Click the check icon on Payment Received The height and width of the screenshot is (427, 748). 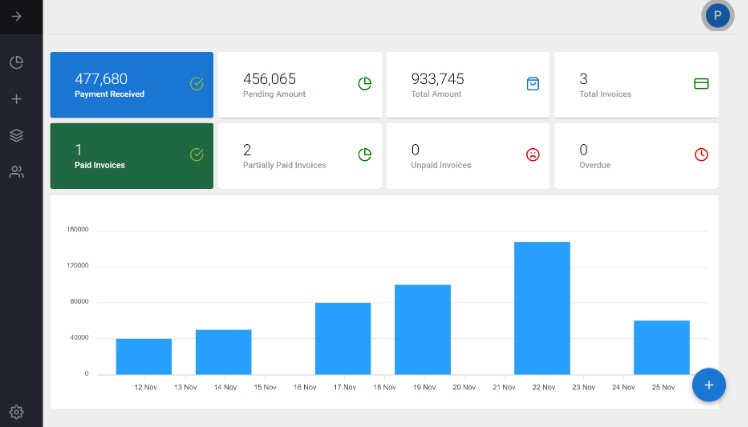pos(197,84)
